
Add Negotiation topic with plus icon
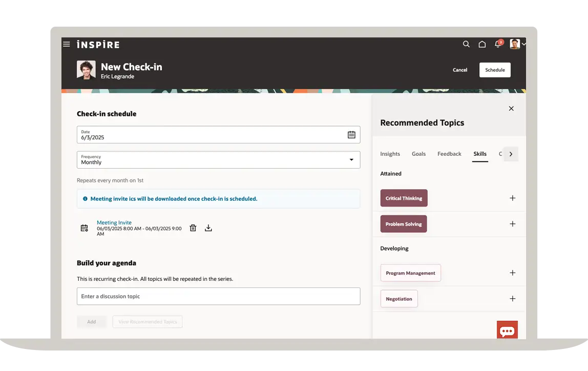(512, 299)
